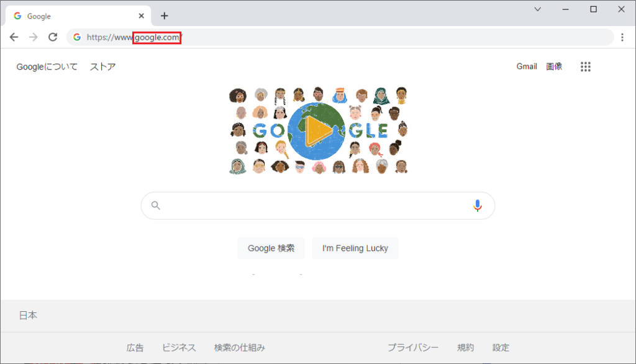Click the 日本 region text in footer
636x364 pixels.
pos(28,316)
